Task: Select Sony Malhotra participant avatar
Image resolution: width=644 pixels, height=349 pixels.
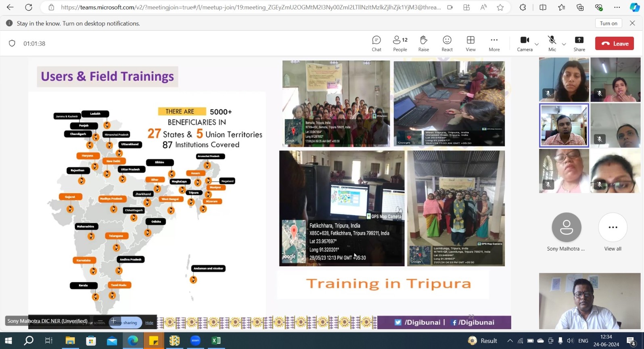Action: [x=567, y=227]
